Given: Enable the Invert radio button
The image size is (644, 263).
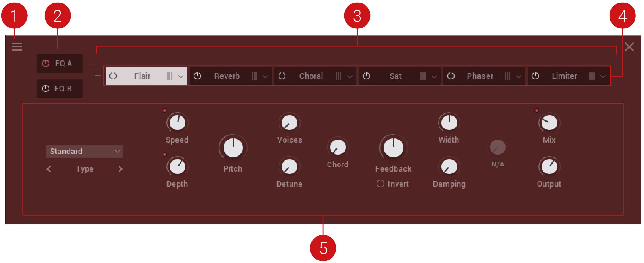Looking at the screenshot, I should click(380, 184).
